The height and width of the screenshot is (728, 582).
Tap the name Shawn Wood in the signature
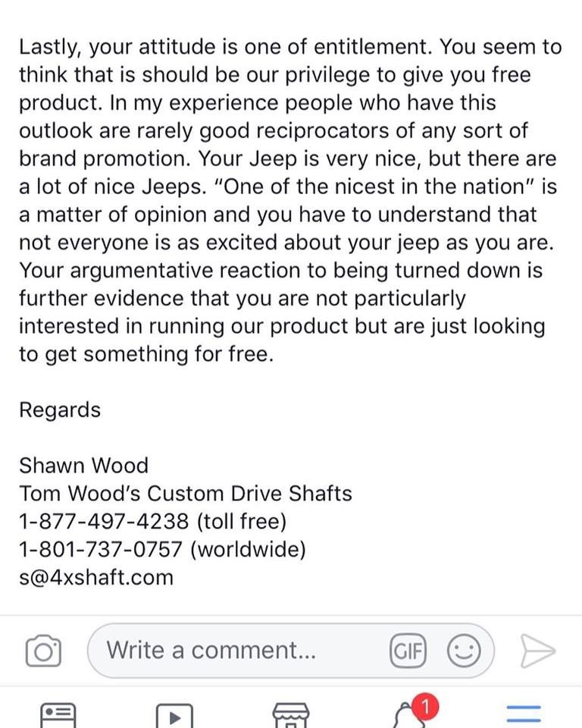(83, 465)
